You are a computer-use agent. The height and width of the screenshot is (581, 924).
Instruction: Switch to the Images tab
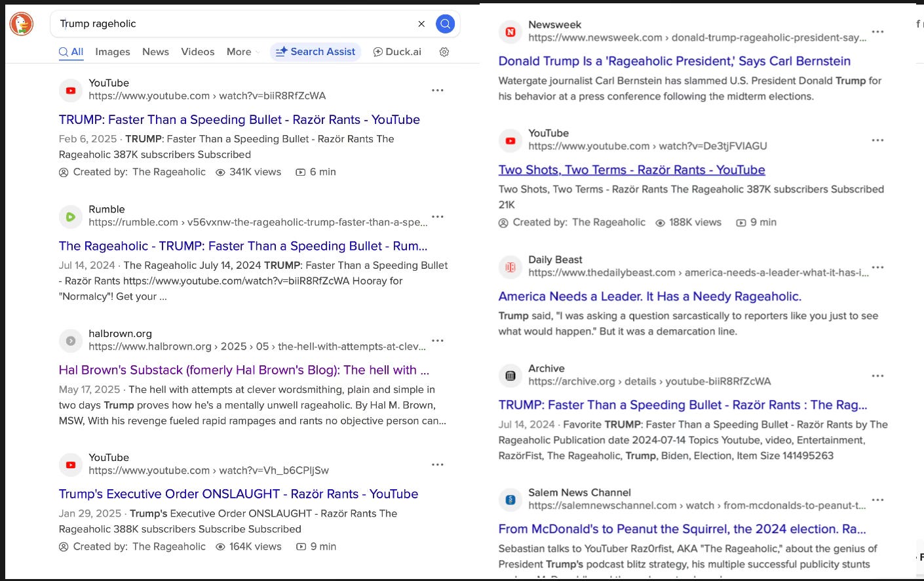(x=113, y=52)
